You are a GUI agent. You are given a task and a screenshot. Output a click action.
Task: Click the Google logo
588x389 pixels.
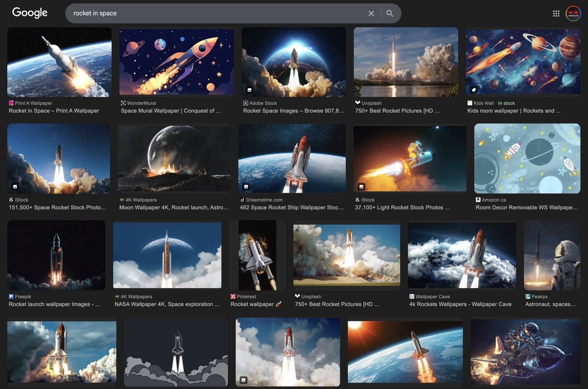pos(29,13)
